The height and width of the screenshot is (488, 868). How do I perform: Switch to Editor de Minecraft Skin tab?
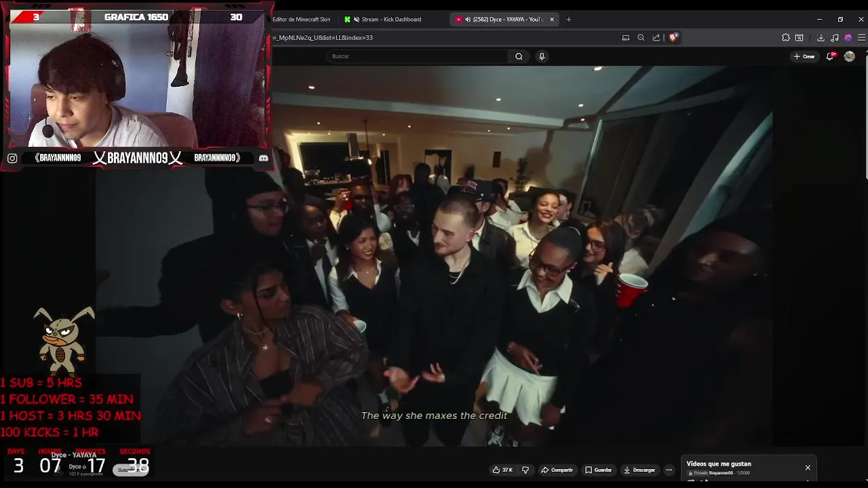pyautogui.click(x=301, y=19)
